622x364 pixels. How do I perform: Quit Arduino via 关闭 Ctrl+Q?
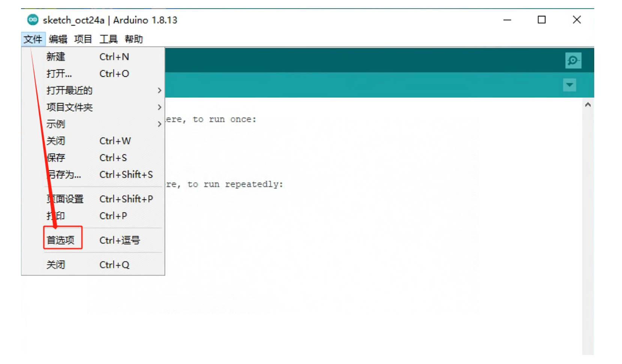point(56,264)
